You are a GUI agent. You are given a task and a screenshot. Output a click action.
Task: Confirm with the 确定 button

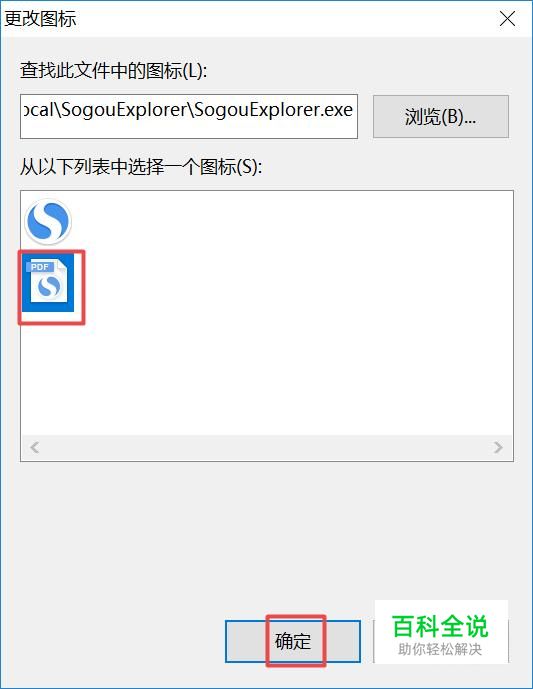click(293, 641)
